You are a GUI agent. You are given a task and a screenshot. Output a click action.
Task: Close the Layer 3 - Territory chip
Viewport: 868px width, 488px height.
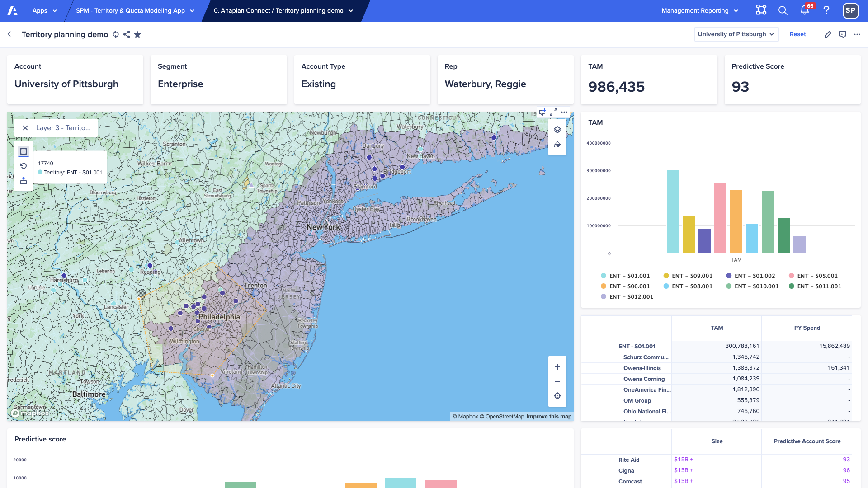pos(25,128)
